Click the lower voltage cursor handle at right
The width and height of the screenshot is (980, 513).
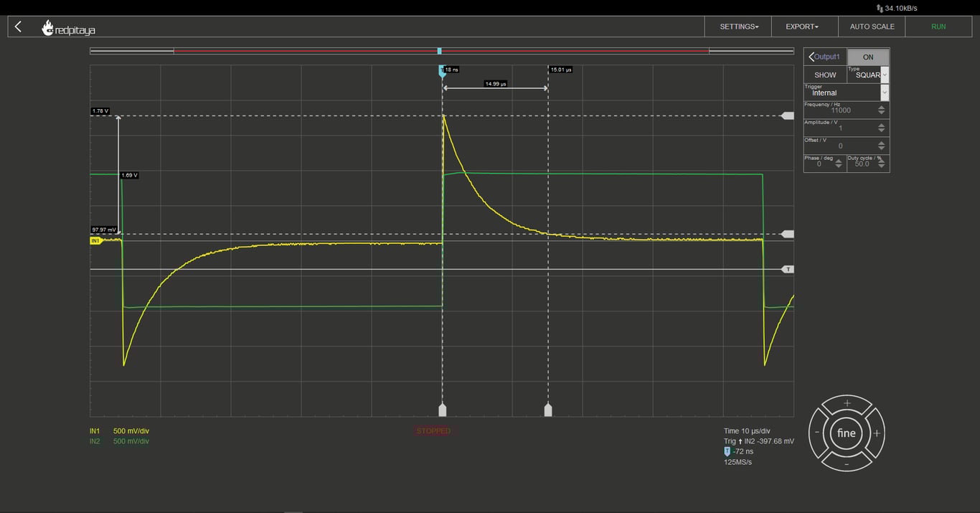(x=788, y=234)
